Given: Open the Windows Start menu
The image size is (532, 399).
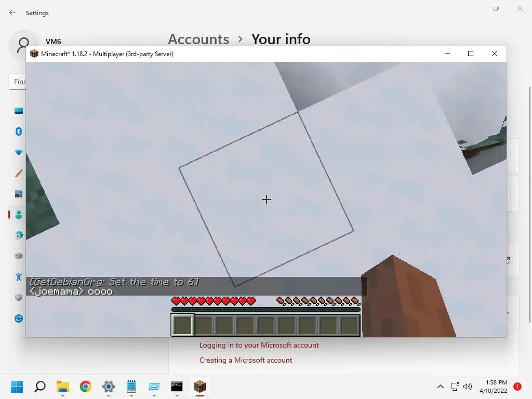Looking at the screenshot, I should tap(17, 387).
